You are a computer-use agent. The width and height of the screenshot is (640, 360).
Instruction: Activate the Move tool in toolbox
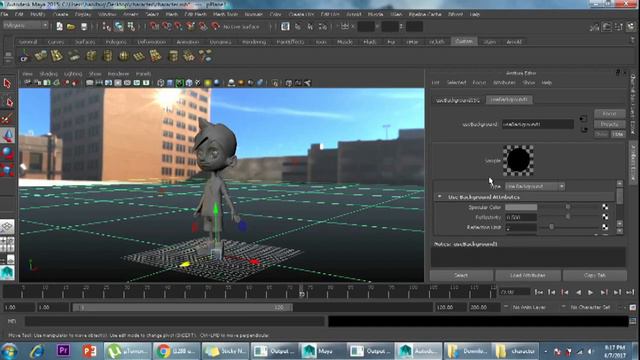tap(7, 136)
